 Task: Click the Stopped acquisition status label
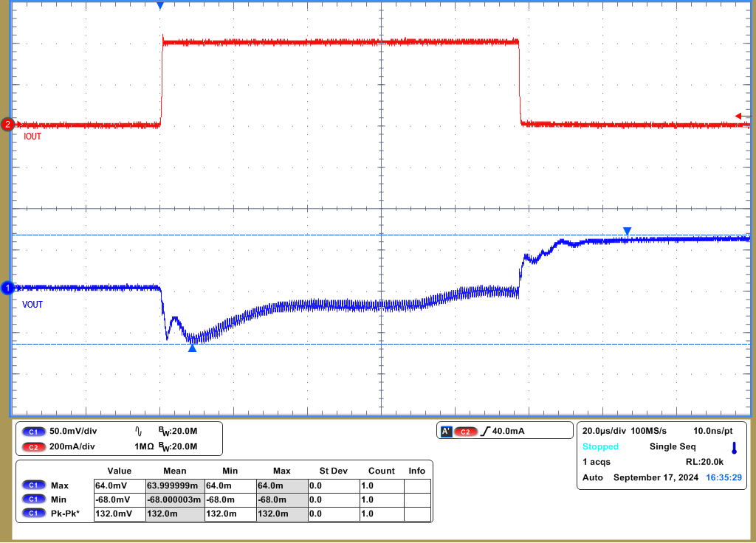(601, 446)
